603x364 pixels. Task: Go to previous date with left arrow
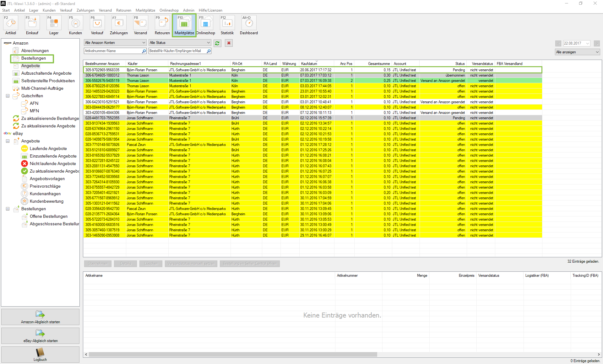tap(558, 43)
